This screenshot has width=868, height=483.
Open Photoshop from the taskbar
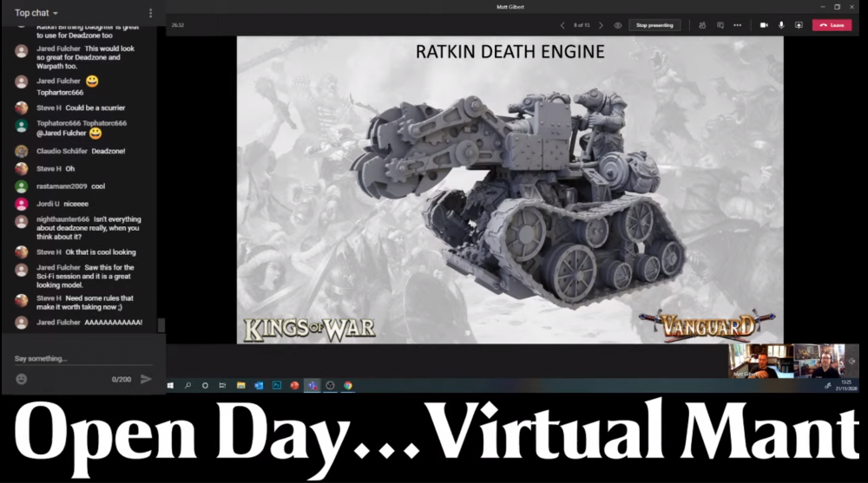(277, 385)
